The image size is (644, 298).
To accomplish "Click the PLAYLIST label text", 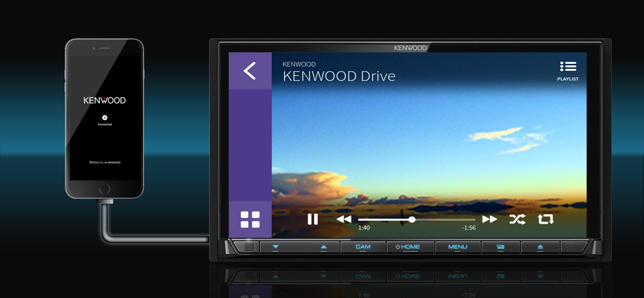I will pos(568,79).
